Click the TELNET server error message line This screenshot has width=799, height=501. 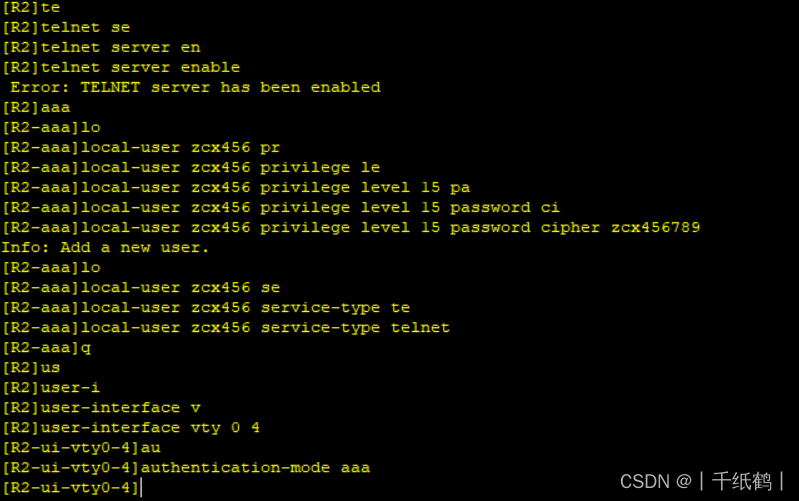pyautogui.click(x=195, y=87)
